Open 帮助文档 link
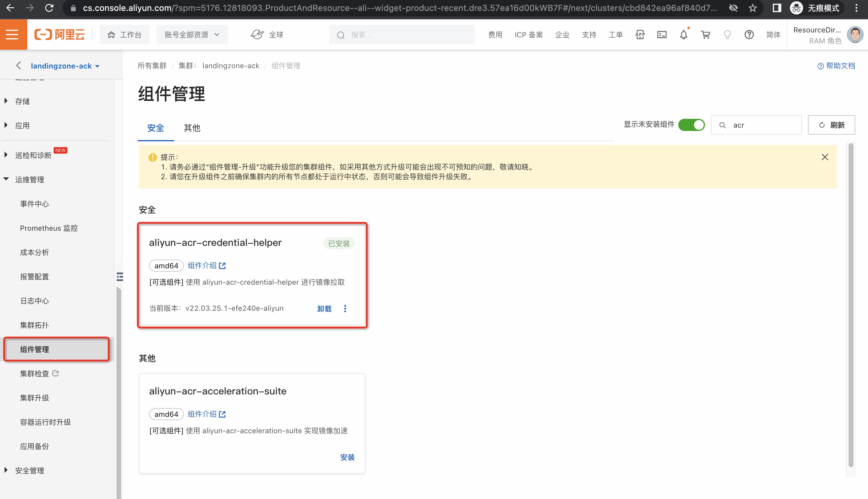Viewport: 868px width, 499px height. (x=836, y=65)
